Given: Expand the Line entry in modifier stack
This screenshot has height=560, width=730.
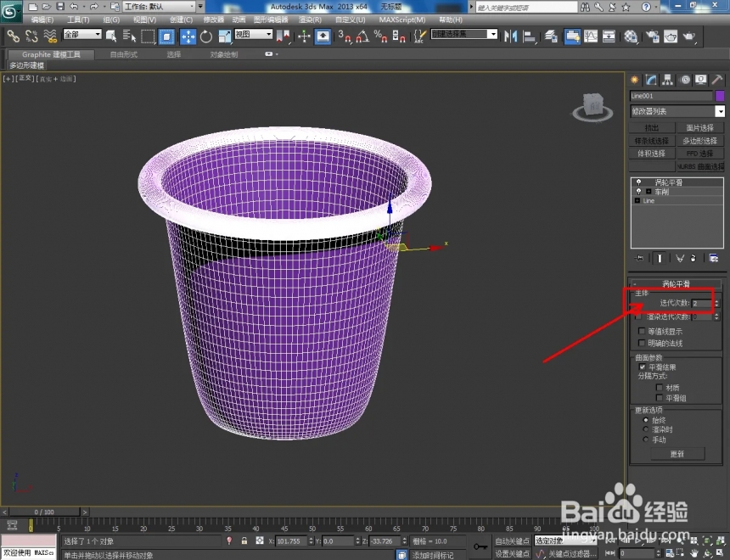Looking at the screenshot, I should click(x=637, y=200).
